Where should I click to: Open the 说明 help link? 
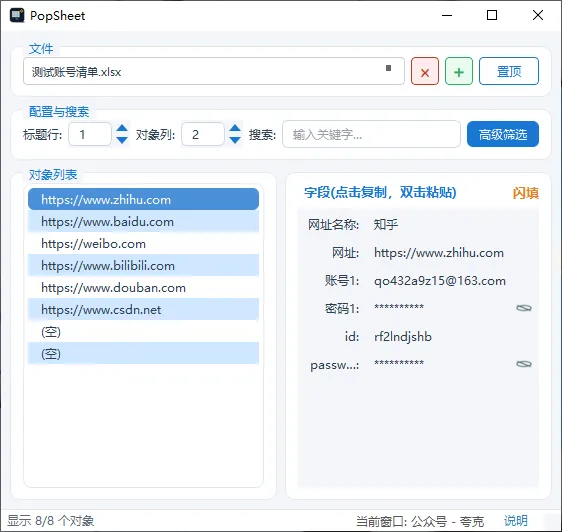point(516,520)
